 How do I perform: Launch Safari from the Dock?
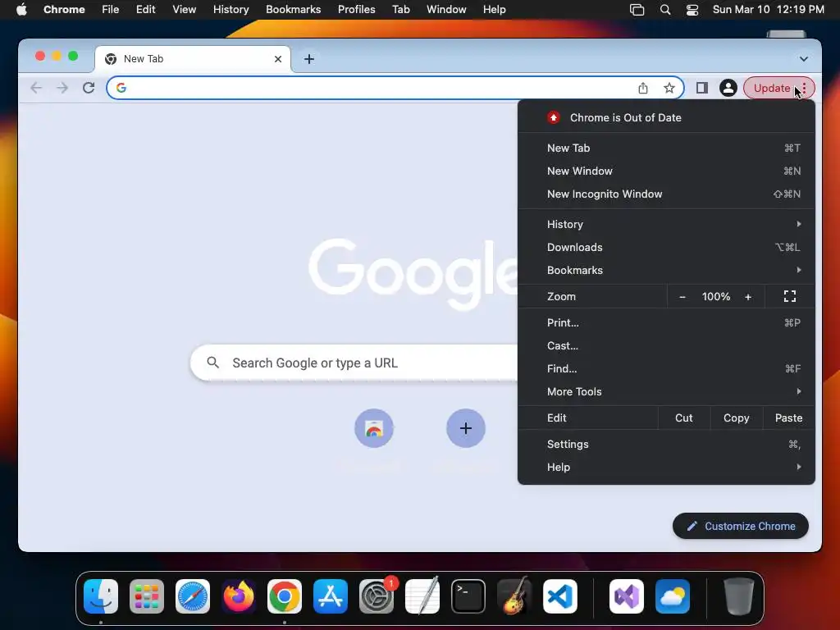click(x=193, y=596)
